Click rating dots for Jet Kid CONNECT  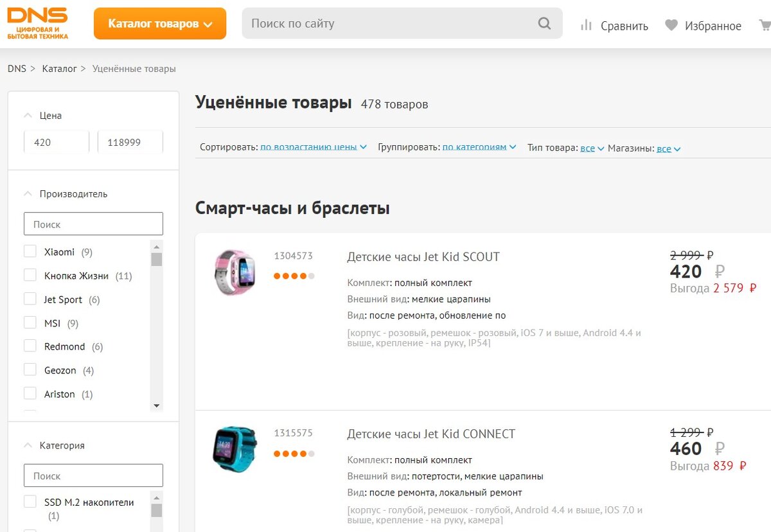[x=294, y=454]
